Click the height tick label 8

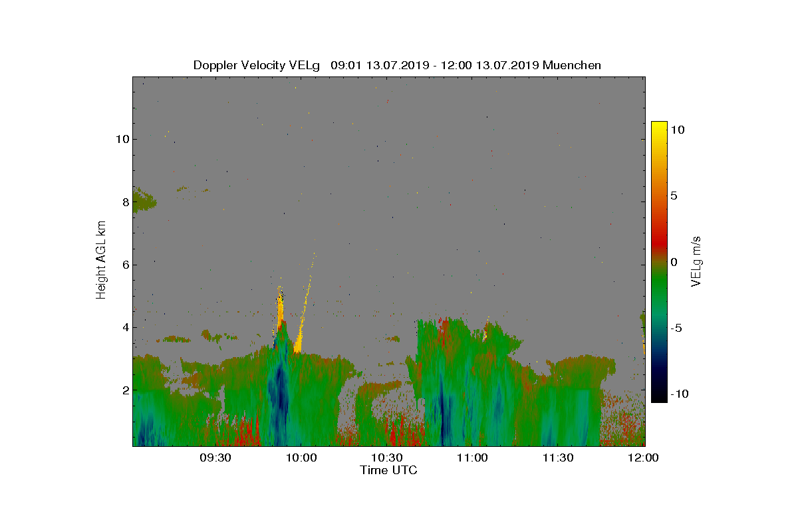125,201
